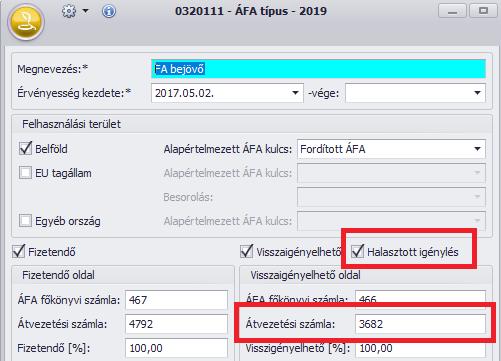Enable the Egyéb ország checkbox
Image resolution: width=501 pixels, height=361 pixels.
coord(26,221)
